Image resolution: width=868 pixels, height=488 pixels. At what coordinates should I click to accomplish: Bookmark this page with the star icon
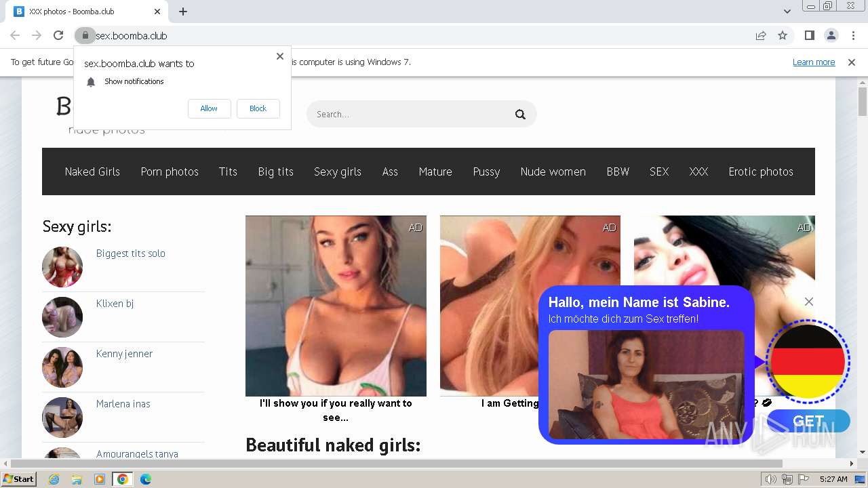click(x=783, y=35)
